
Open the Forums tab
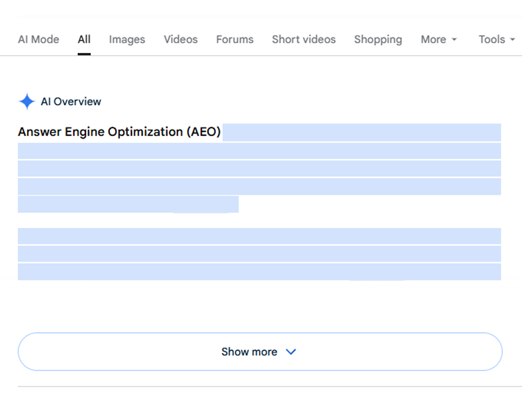235,40
